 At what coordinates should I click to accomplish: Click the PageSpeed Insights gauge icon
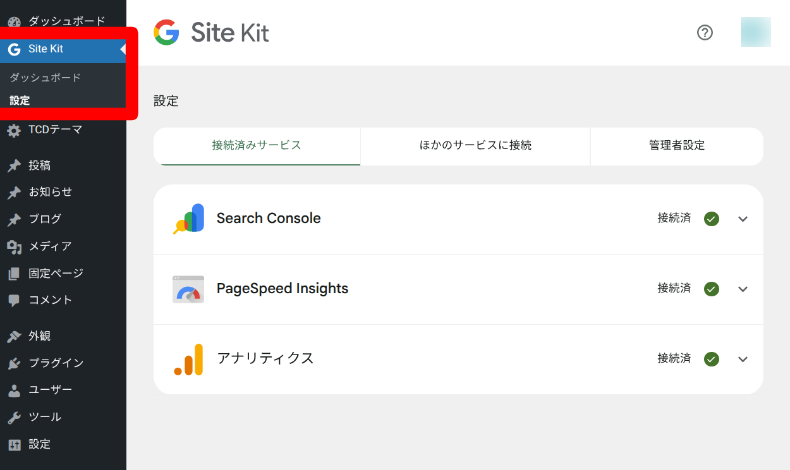pos(188,289)
